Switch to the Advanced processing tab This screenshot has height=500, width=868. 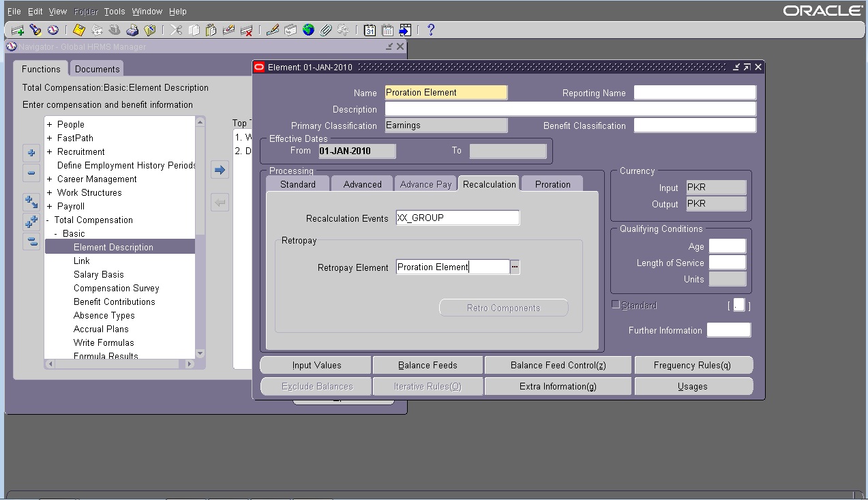tap(363, 184)
